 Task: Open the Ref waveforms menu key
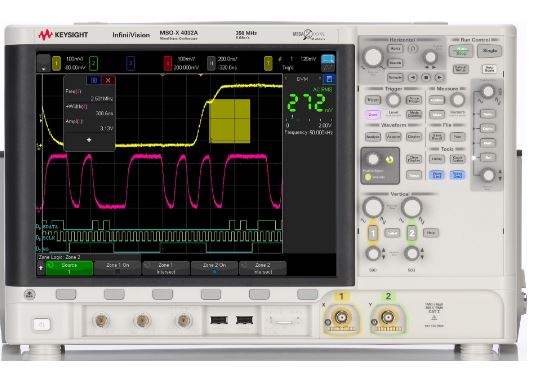[488, 157]
